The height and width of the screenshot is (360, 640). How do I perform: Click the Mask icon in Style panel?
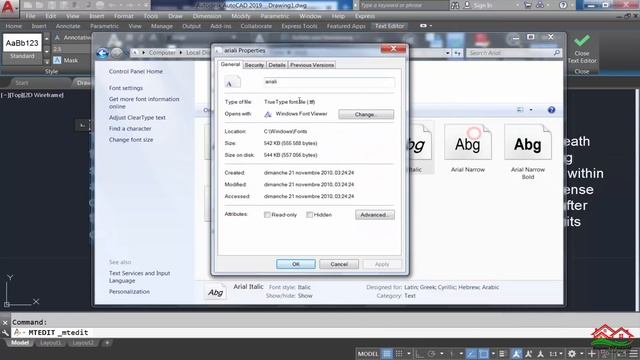(x=57, y=60)
